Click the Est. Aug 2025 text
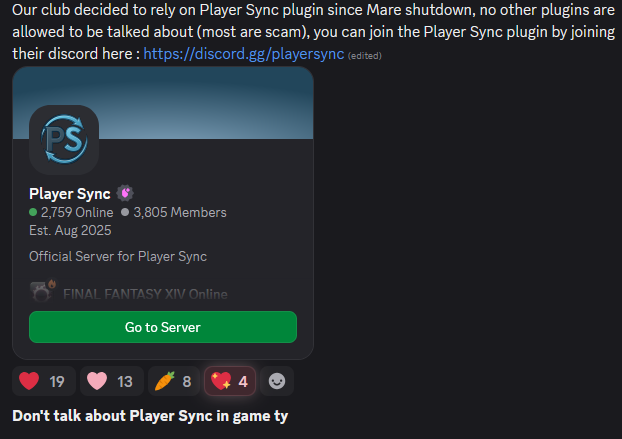622x439 pixels. click(70, 230)
